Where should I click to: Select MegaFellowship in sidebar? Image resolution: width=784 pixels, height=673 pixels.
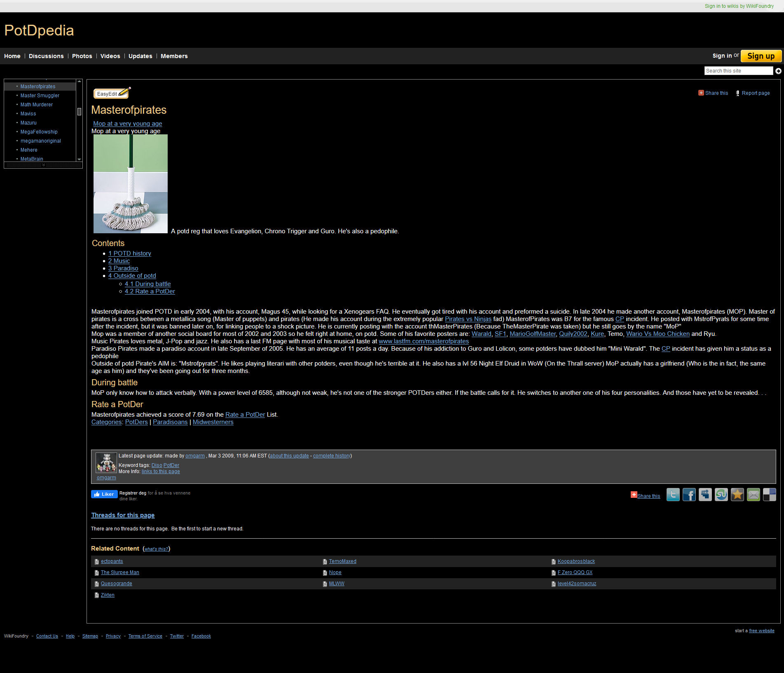(39, 132)
